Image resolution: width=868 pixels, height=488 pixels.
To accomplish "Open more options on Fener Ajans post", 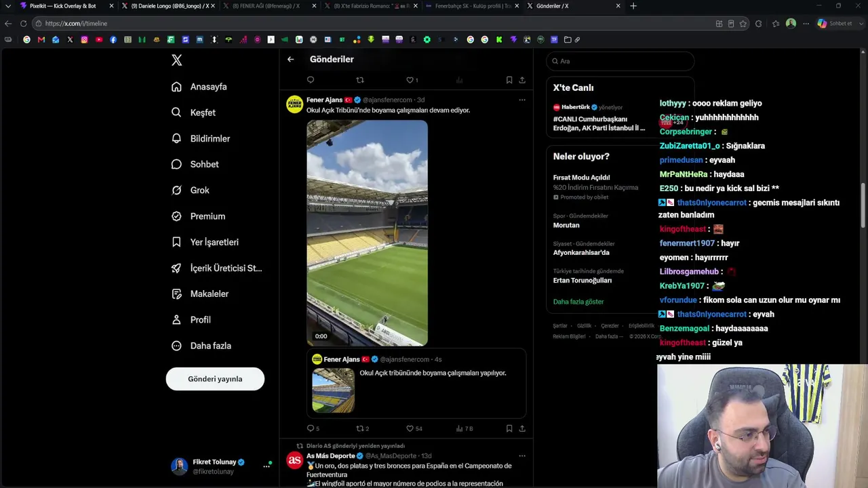I will (522, 100).
